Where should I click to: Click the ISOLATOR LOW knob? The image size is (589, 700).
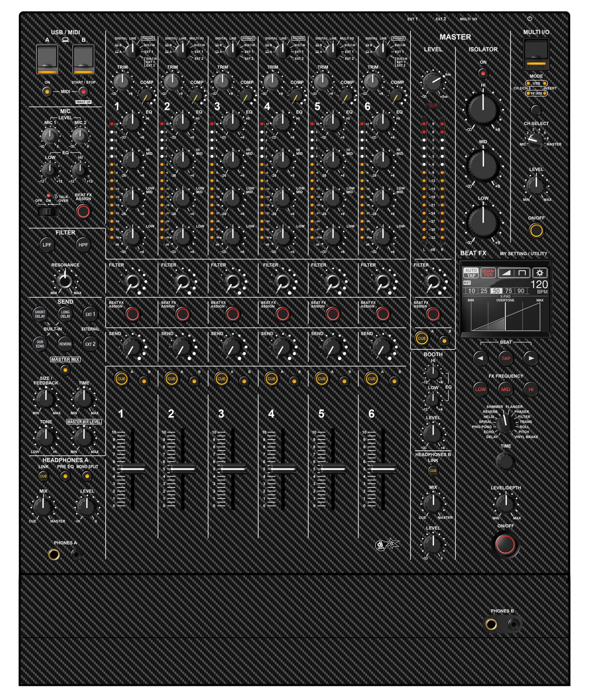[x=483, y=223]
